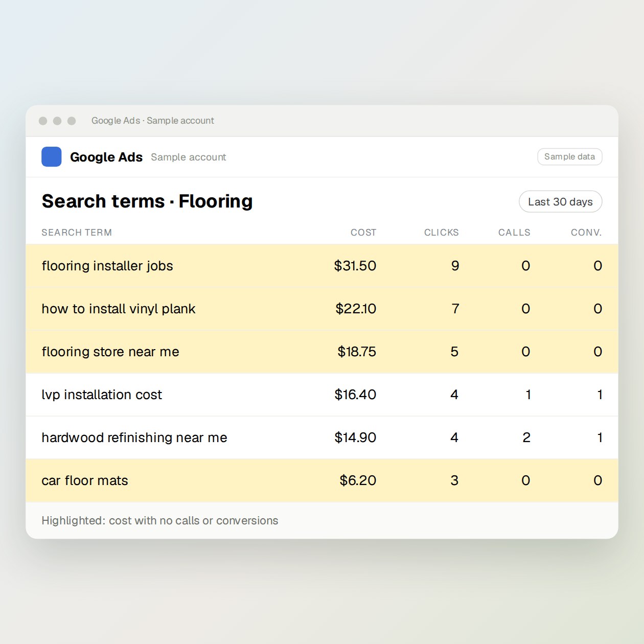644x644 pixels.
Task: Sort by the CALLS column header
Action: click(x=514, y=233)
